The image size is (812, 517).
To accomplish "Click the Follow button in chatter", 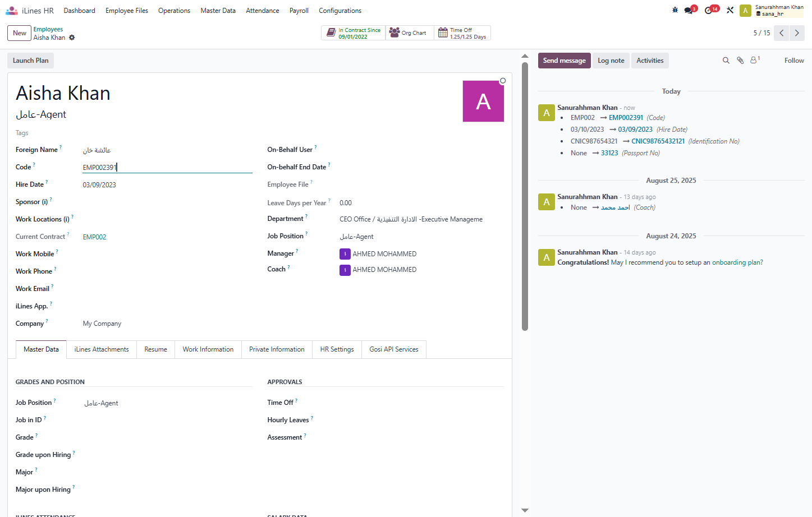I will click(x=794, y=61).
